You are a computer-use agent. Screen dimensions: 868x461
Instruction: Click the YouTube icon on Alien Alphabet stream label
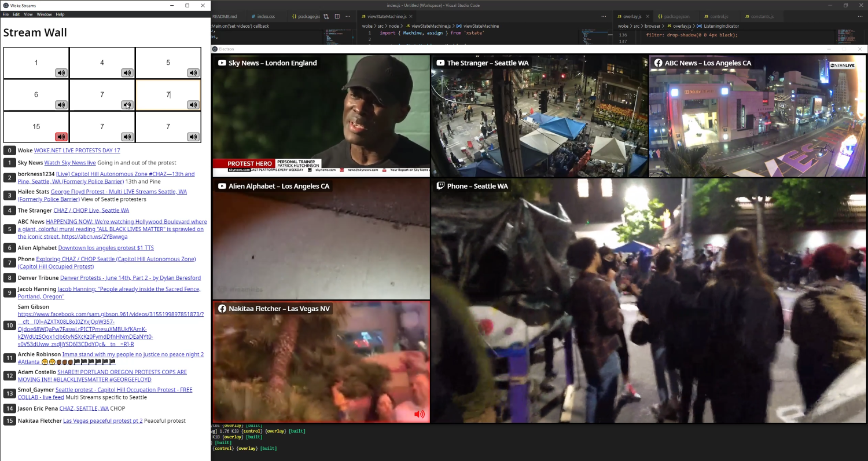pos(220,186)
